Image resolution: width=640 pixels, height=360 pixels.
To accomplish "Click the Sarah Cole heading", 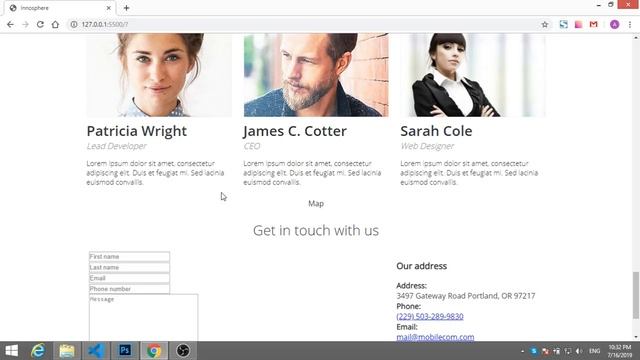I will click(436, 131).
